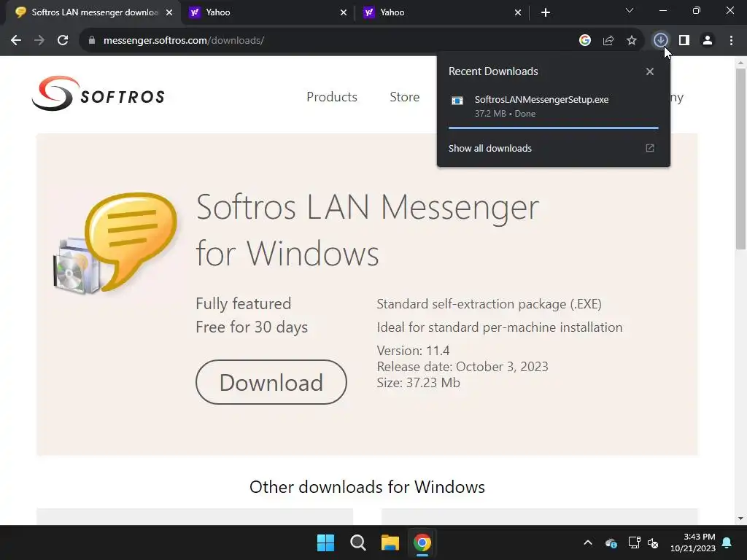Open the Products menu
Image resolution: width=747 pixels, height=560 pixels.
tap(332, 97)
